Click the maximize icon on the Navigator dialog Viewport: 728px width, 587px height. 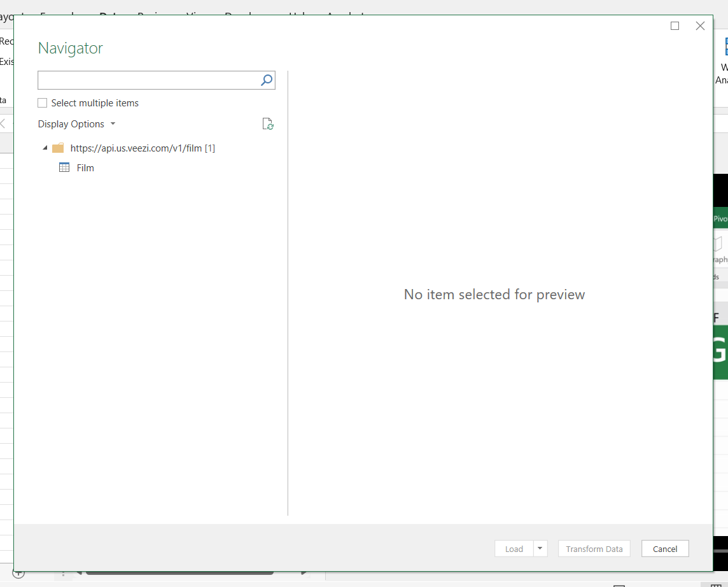coord(675,25)
